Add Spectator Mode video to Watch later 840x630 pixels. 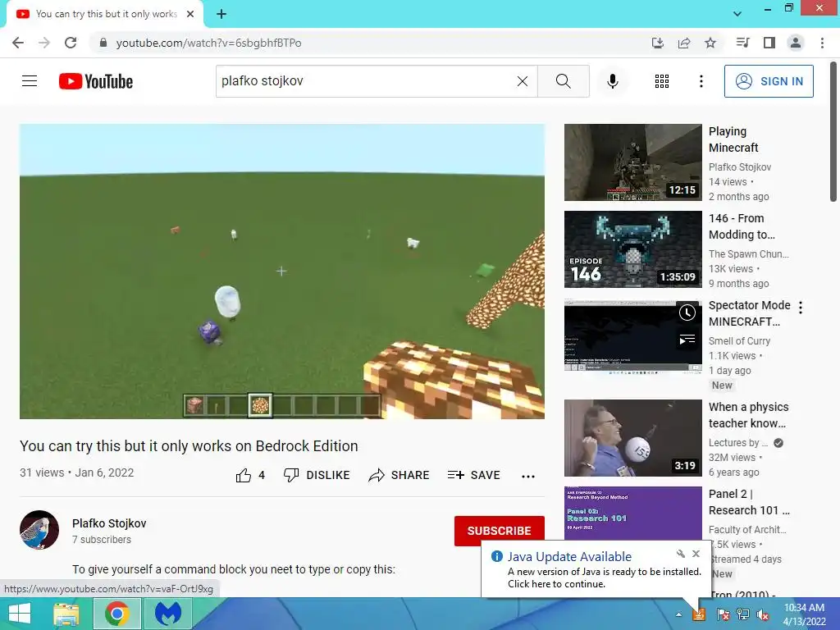pos(687,313)
